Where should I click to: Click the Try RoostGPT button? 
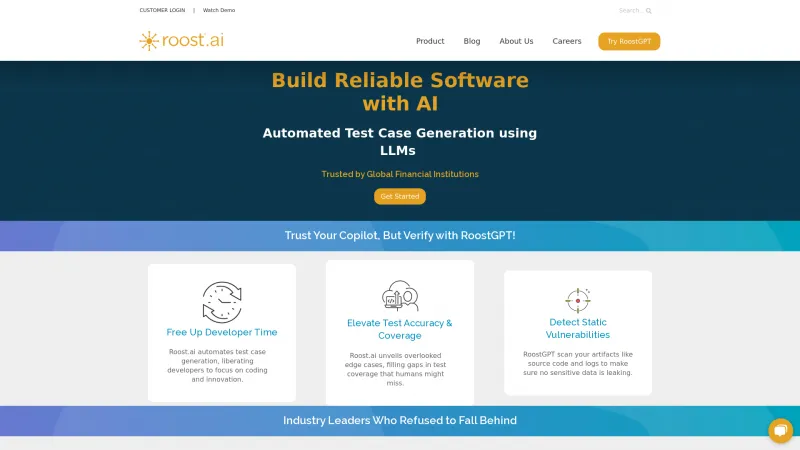629,41
